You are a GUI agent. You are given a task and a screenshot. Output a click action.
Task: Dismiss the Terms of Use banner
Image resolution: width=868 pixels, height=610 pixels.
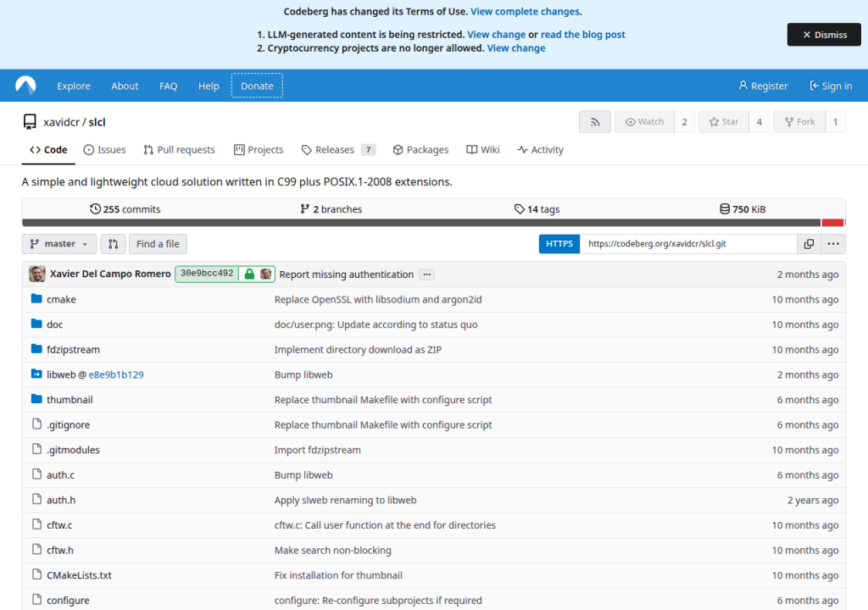point(824,35)
